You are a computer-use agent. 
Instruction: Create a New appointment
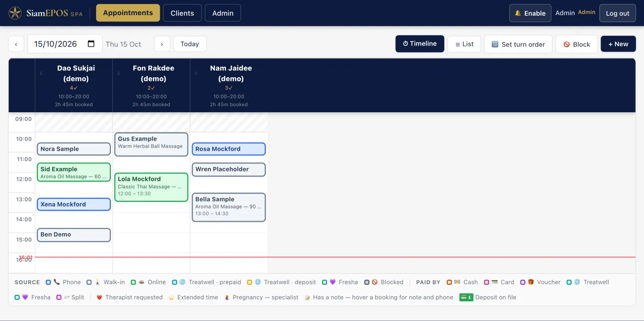(618, 44)
